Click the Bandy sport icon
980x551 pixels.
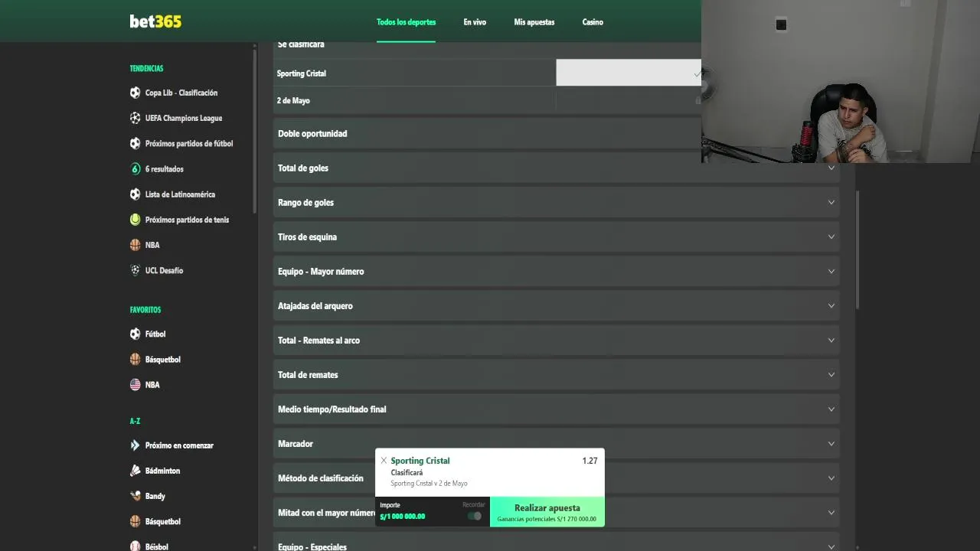[x=136, y=496]
